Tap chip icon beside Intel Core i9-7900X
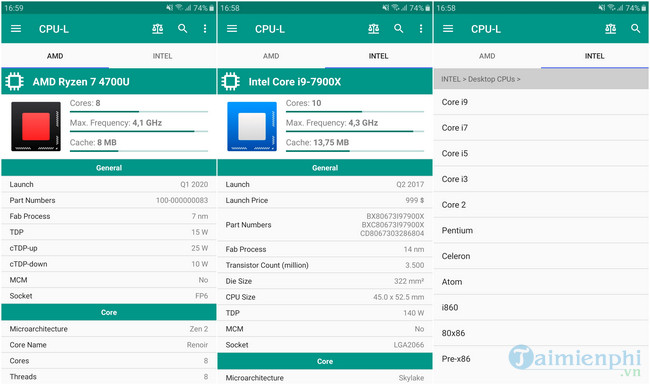This screenshot has height=385, width=650. pyautogui.click(x=230, y=81)
